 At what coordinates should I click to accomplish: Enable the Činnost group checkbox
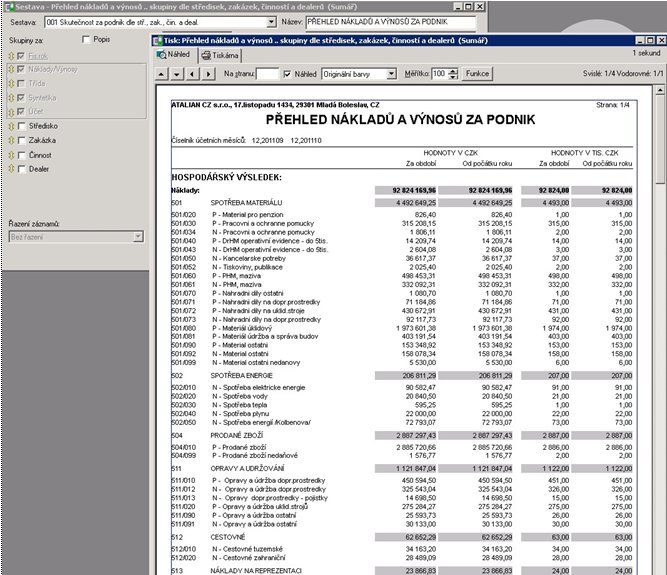coord(21,155)
